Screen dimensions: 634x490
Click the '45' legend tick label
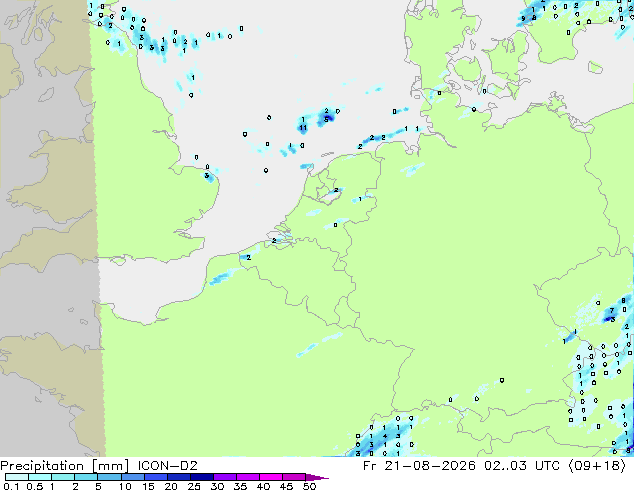[x=286, y=486]
